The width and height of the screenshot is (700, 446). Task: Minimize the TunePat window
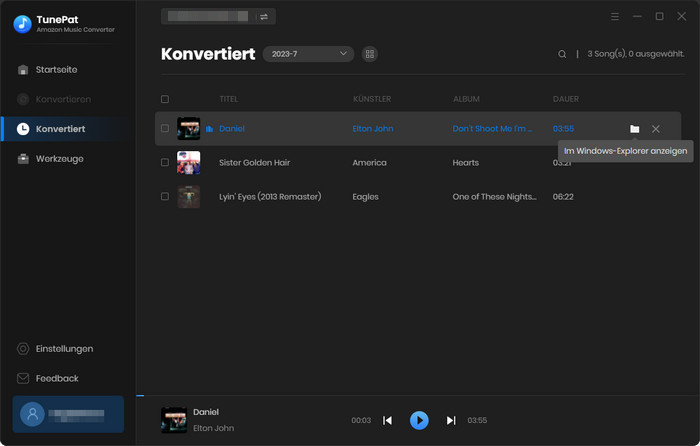click(x=637, y=17)
